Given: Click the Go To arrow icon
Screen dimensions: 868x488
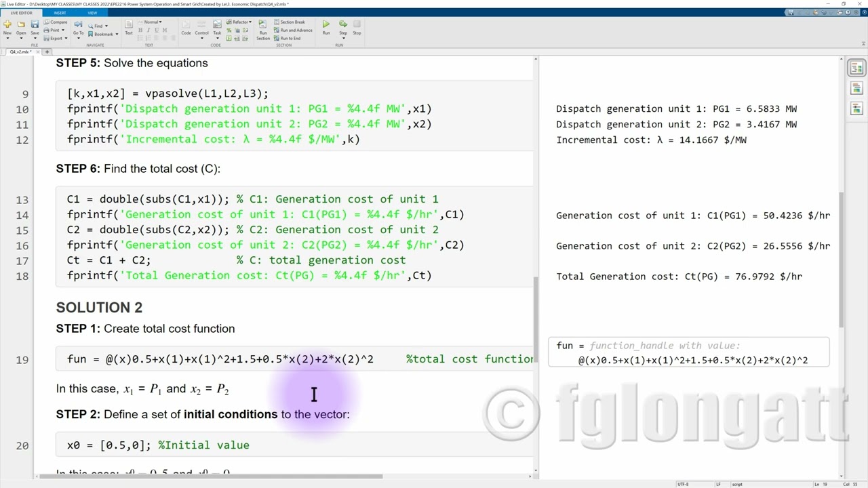Looking at the screenshot, I should pos(78,24).
